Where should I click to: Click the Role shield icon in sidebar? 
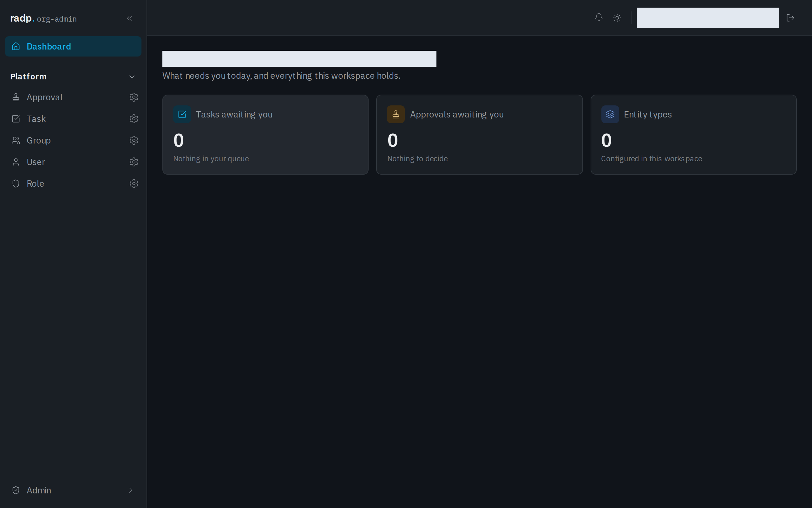click(x=16, y=184)
